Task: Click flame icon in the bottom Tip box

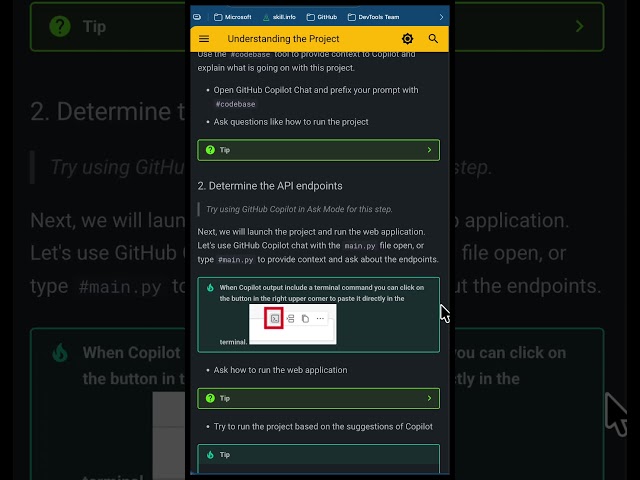Action: coord(210,455)
